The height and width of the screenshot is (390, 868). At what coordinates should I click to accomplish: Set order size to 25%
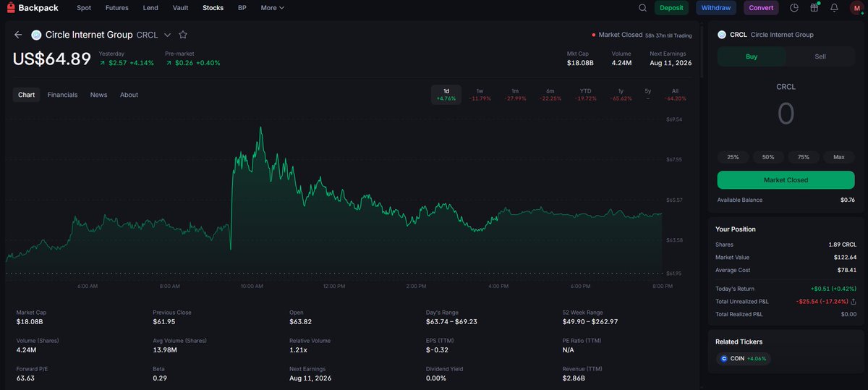tap(733, 157)
